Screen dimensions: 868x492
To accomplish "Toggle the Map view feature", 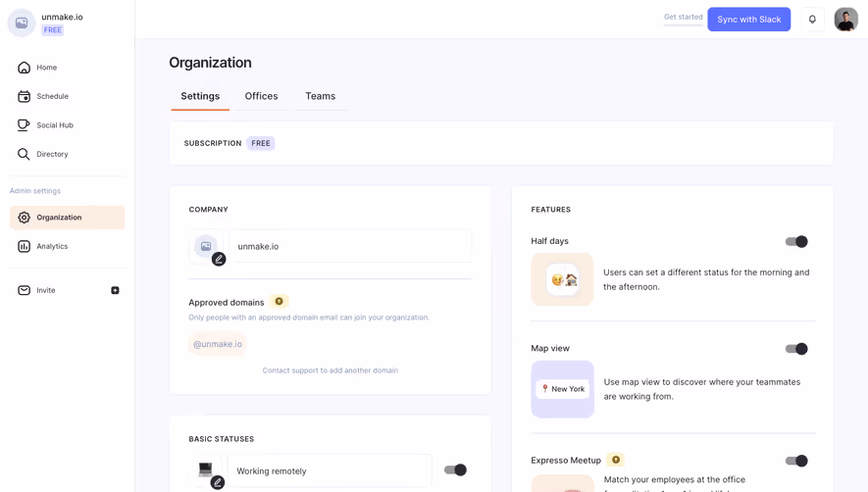I will click(796, 349).
